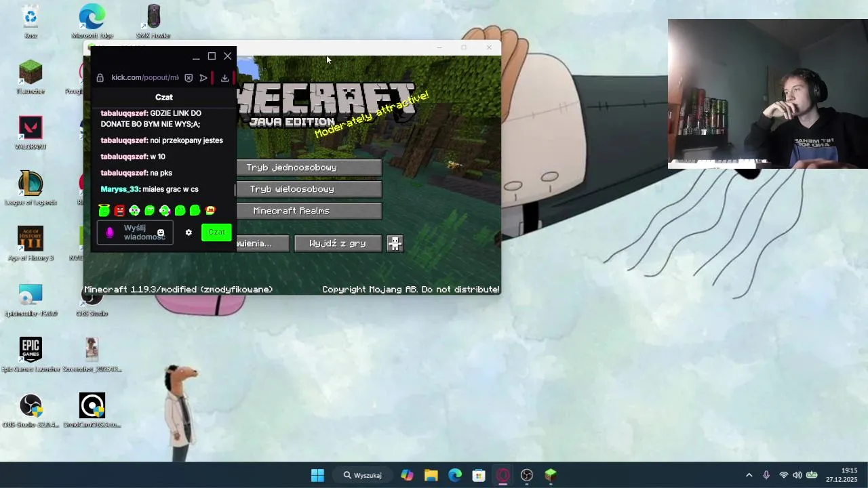Launch Epic Games Launcher from desktop
The width and height of the screenshot is (868, 488).
(31, 355)
